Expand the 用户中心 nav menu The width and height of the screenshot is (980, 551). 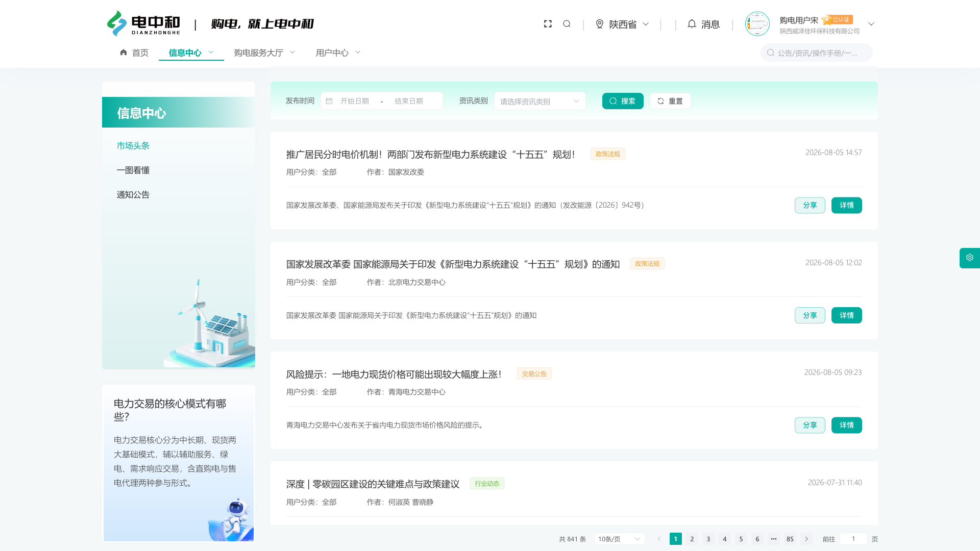[358, 52]
